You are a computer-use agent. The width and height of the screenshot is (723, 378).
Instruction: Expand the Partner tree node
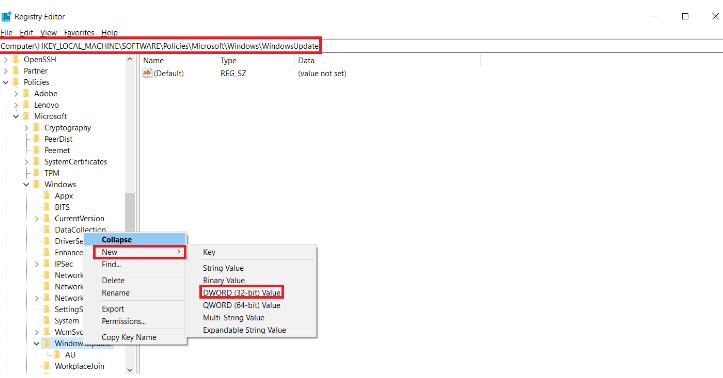[x=6, y=71]
